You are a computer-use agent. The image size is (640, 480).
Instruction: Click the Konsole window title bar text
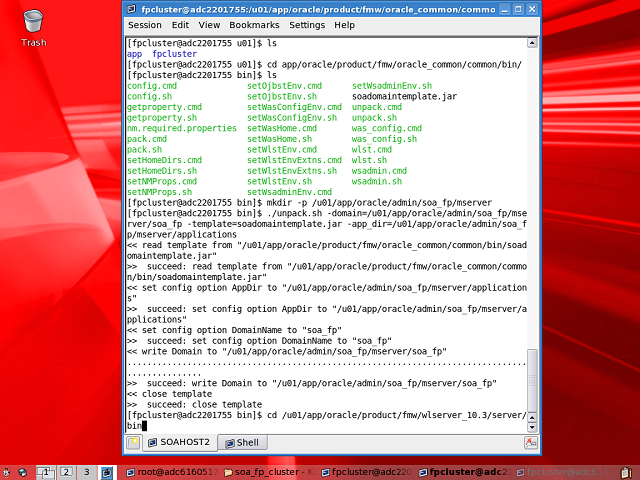tap(318, 9)
